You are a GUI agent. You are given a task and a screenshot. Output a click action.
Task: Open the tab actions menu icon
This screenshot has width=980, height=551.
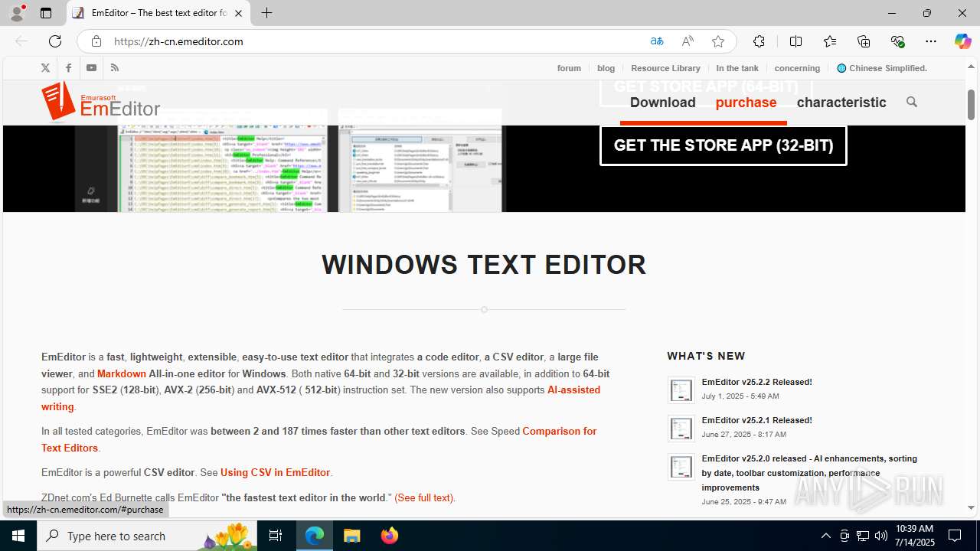pyautogui.click(x=46, y=13)
